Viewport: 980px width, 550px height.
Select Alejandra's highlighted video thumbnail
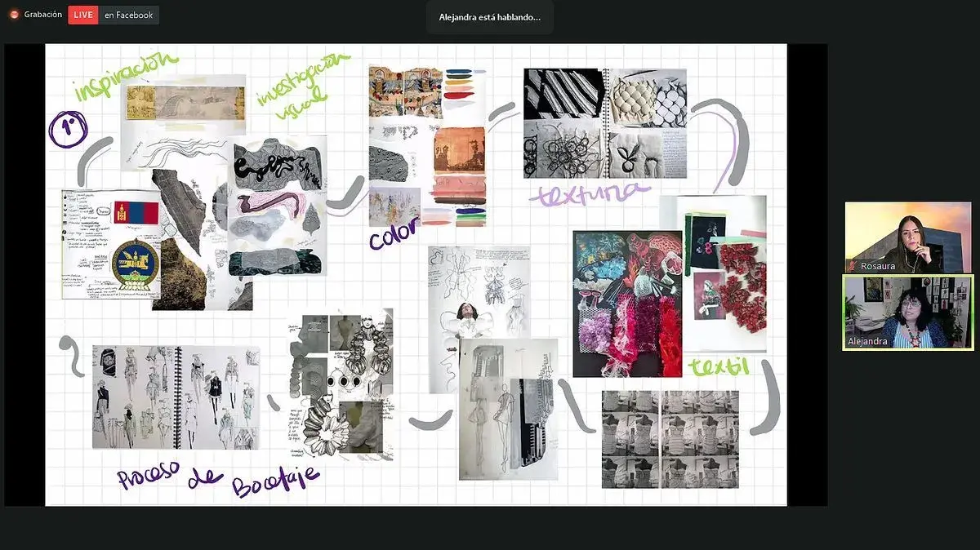tap(907, 313)
